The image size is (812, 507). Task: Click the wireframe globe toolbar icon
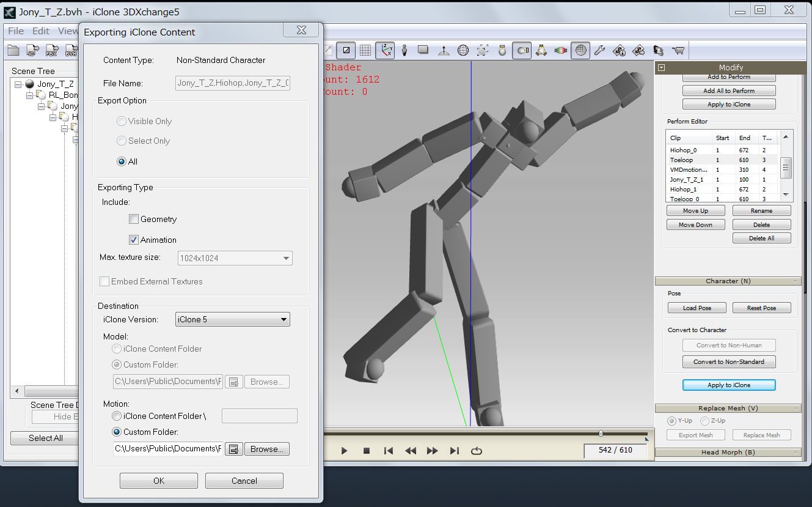coord(463,50)
